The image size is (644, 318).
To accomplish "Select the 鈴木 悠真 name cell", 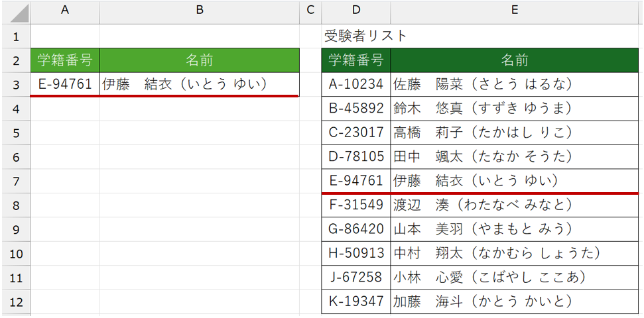I will 514,109.
